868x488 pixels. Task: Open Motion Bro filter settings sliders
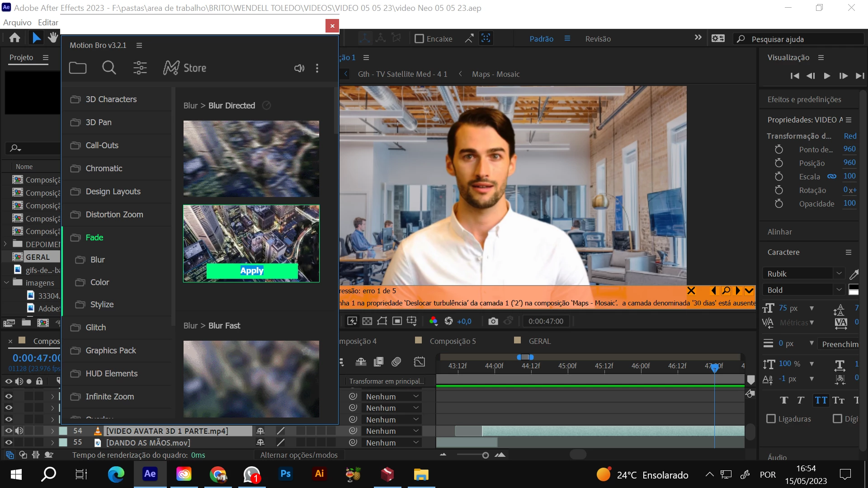(x=140, y=68)
